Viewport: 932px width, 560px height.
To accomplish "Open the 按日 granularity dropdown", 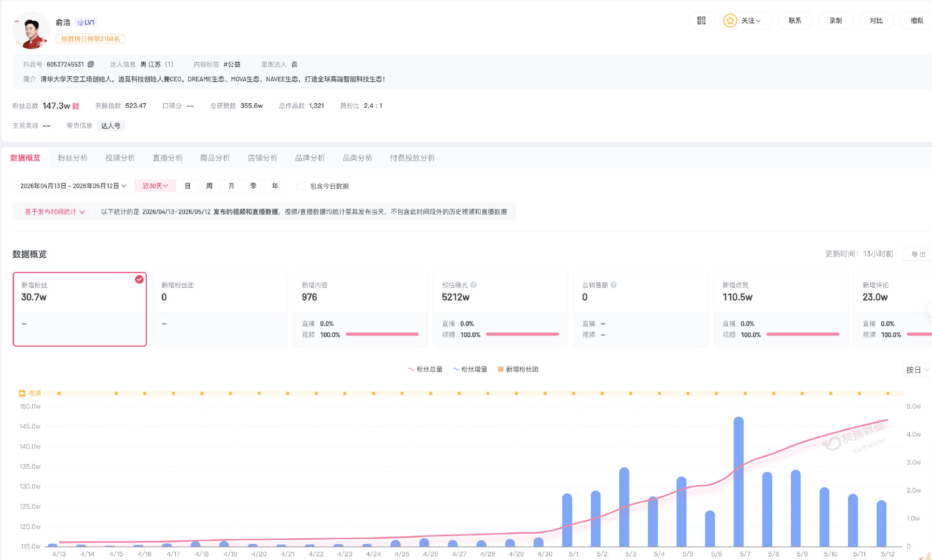I will coord(917,370).
